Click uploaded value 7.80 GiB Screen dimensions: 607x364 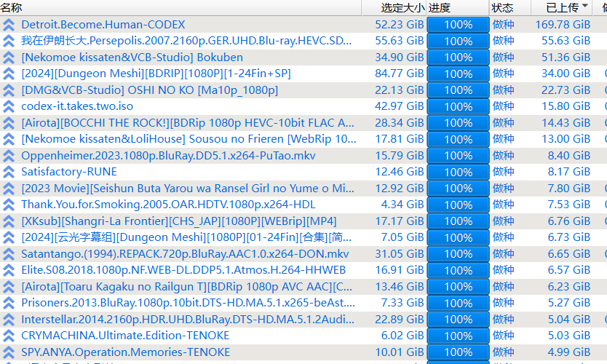568,189
